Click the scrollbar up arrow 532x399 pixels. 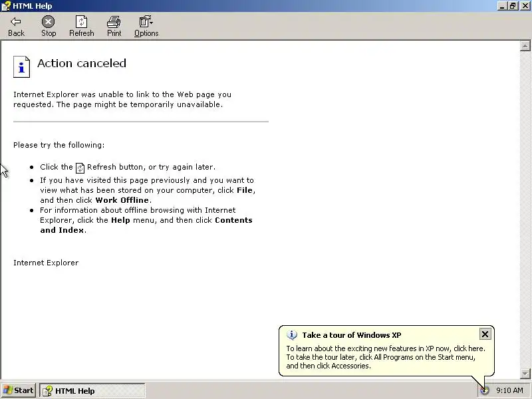(525, 46)
